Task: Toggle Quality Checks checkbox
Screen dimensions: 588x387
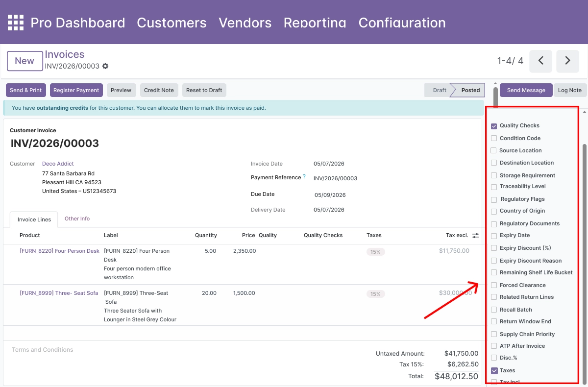Action: (494, 126)
